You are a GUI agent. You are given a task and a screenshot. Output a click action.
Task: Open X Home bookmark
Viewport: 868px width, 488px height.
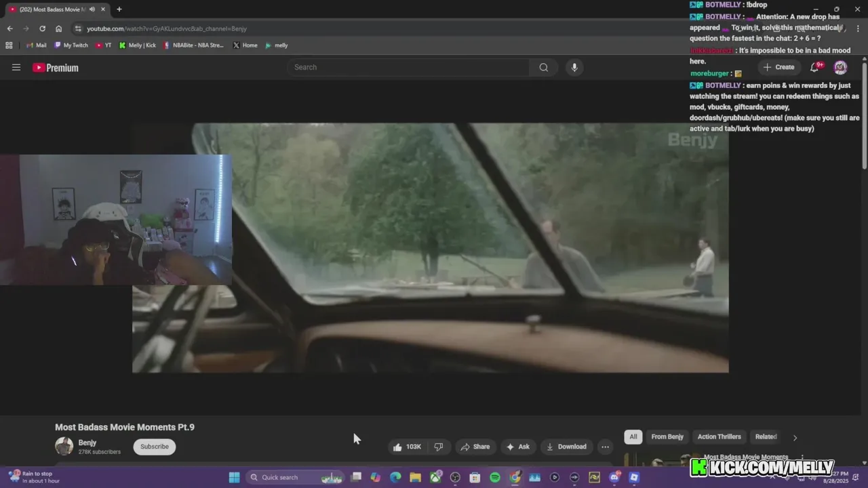pyautogui.click(x=245, y=45)
